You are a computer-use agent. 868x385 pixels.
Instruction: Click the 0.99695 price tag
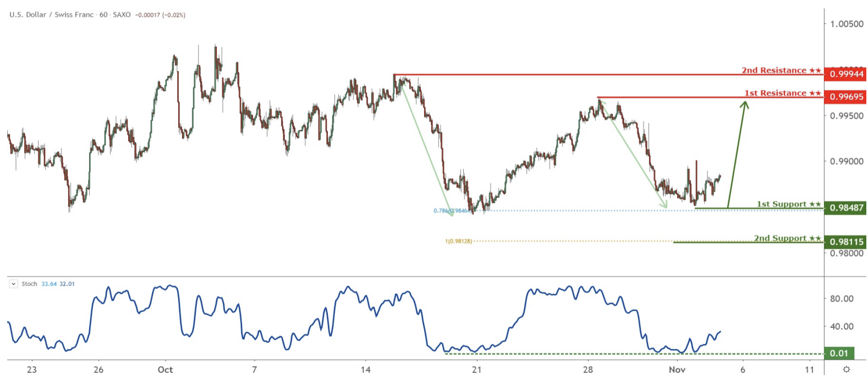point(845,97)
